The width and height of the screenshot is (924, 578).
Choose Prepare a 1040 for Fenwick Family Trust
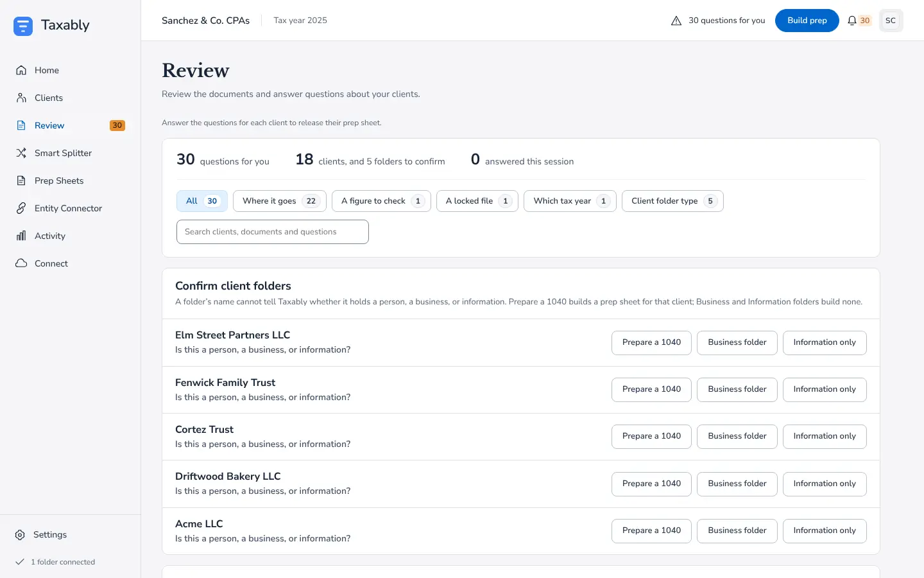tap(651, 389)
